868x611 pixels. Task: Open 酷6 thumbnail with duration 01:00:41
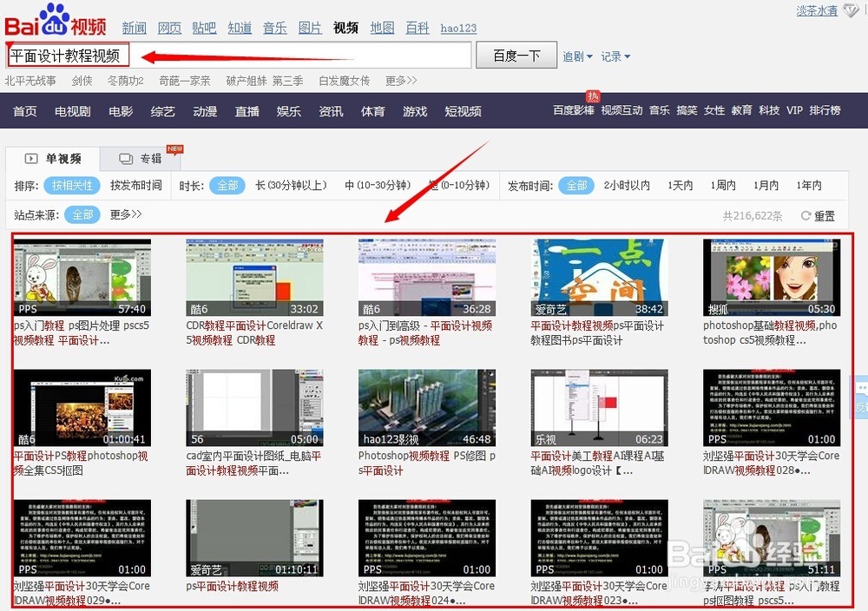click(82, 408)
